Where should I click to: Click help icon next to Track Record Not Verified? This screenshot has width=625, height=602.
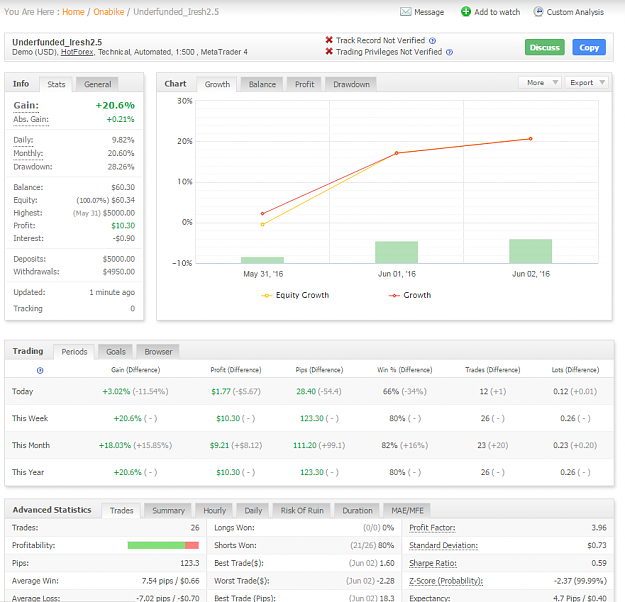pos(432,41)
